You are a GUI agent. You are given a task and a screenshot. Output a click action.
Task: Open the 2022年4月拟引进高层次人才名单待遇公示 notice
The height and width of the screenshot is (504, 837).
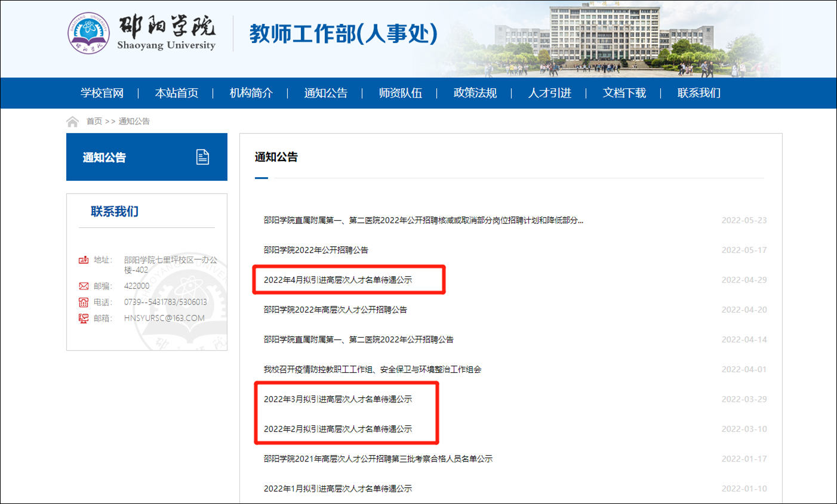point(338,280)
